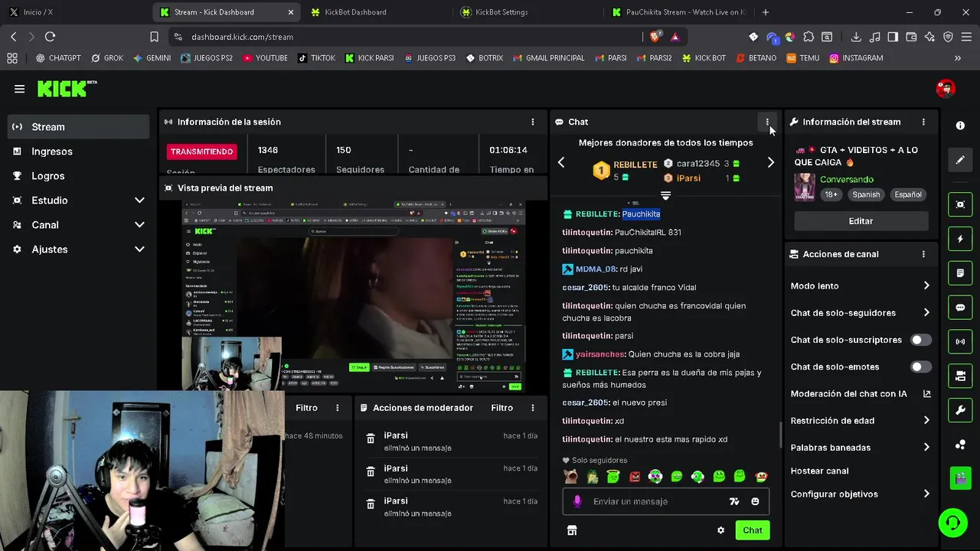Click Hostear canal
Viewport: 980px width, 551px height.
819,471
